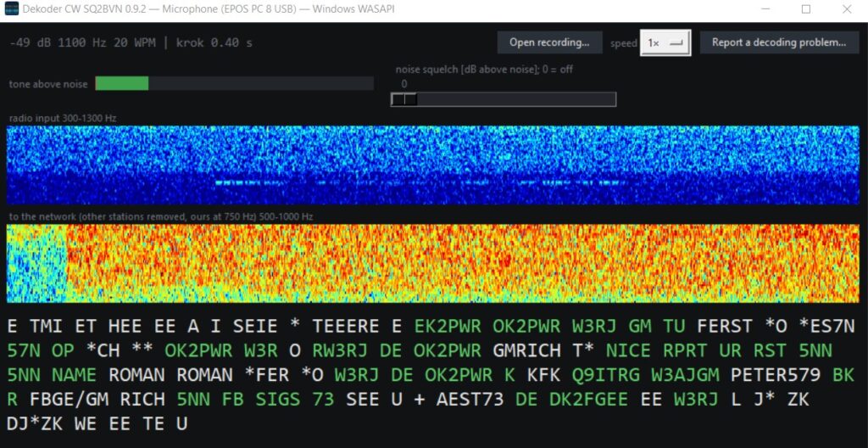Image resolution: width=868 pixels, height=448 pixels.
Task: Click the 'tone above noise' label
Action: (48, 84)
